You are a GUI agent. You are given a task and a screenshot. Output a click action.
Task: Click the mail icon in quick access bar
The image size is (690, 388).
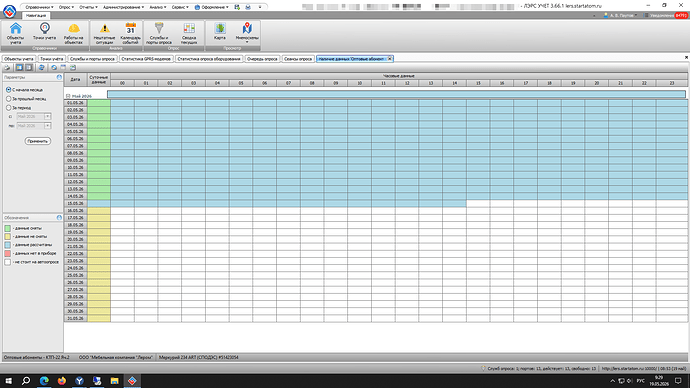tap(248, 7)
